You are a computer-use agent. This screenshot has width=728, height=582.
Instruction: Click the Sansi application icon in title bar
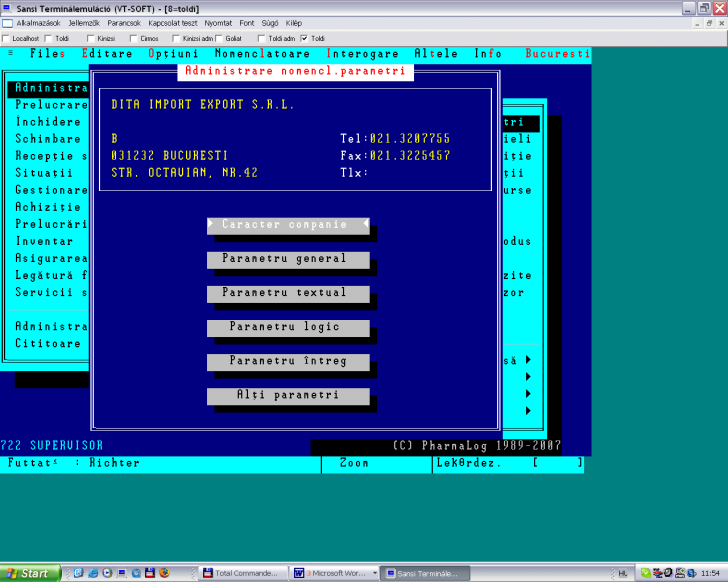point(7,8)
